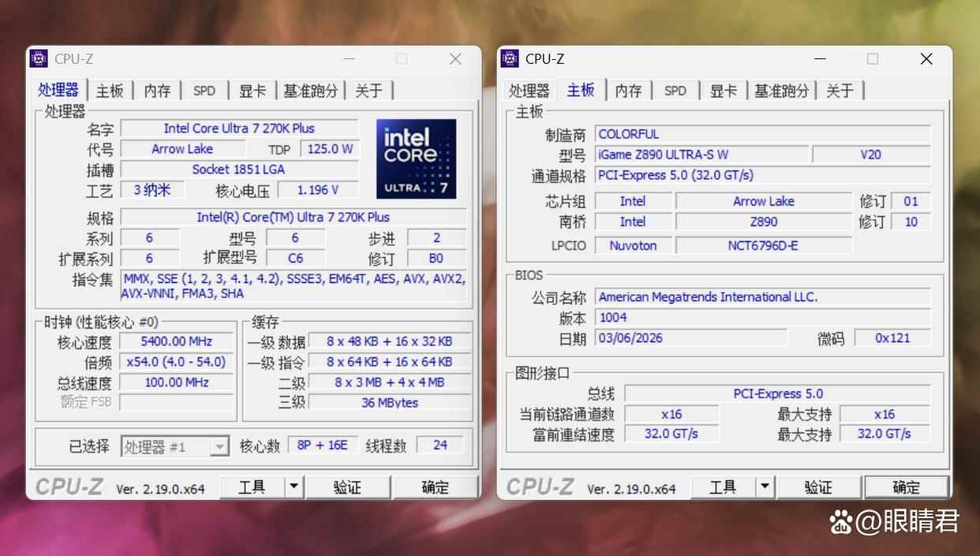Select 主板 tab in right CPU-Z window

pos(581,90)
